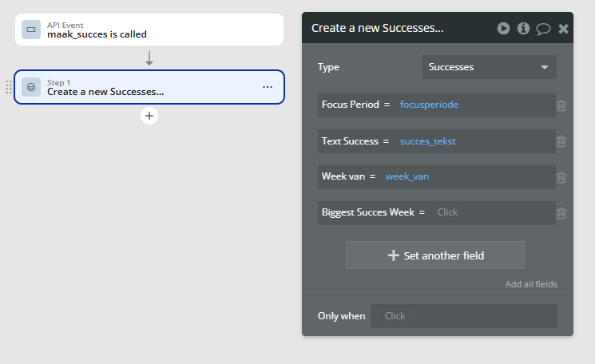
Task: Click the Biggest Succes Week value placeholder
Action: 447,212
